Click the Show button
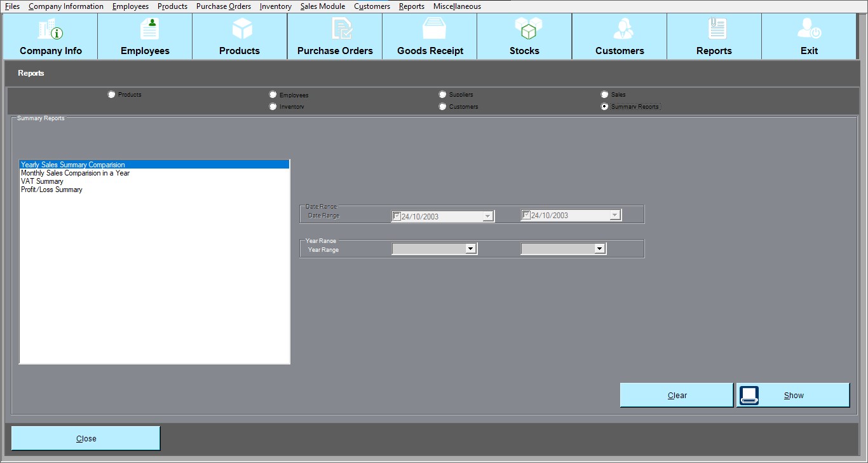Screen dimensions: 868x463 (x=793, y=395)
